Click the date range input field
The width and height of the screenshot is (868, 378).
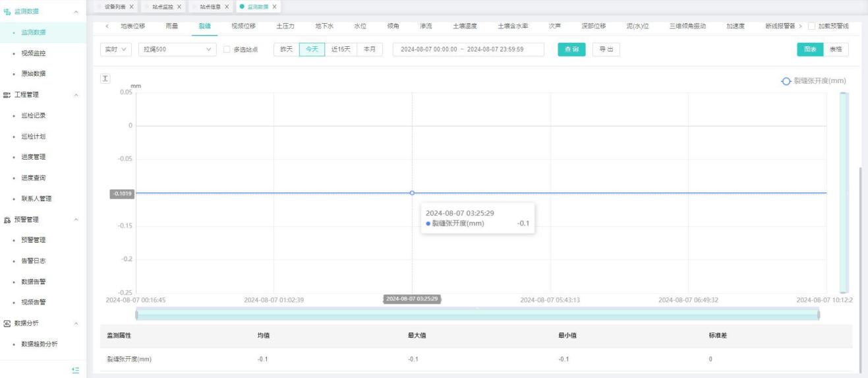468,49
